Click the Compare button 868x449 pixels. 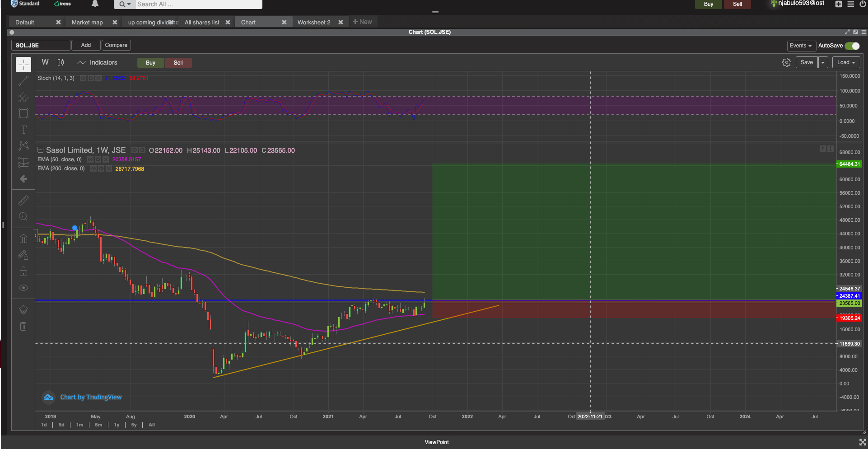(x=116, y=45)
